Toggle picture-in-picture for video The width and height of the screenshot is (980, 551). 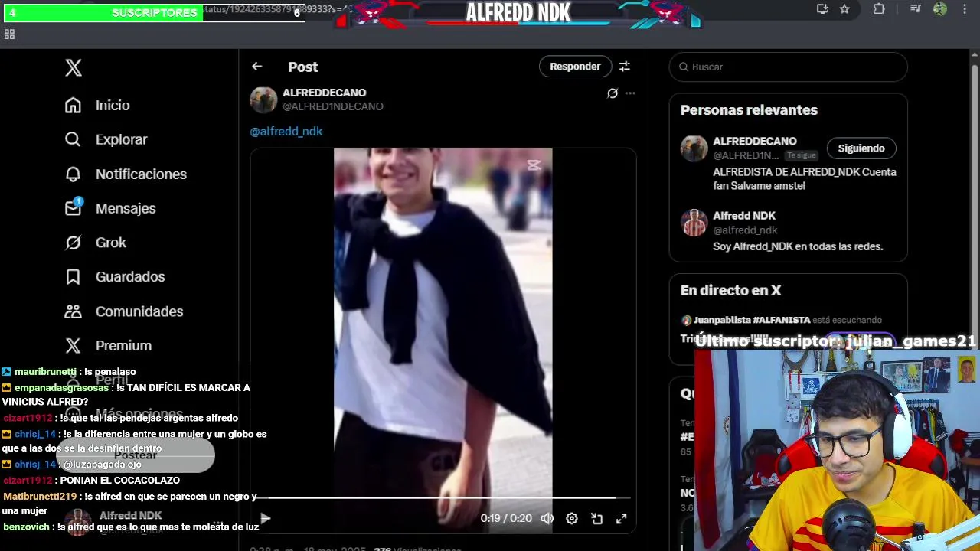597,519
